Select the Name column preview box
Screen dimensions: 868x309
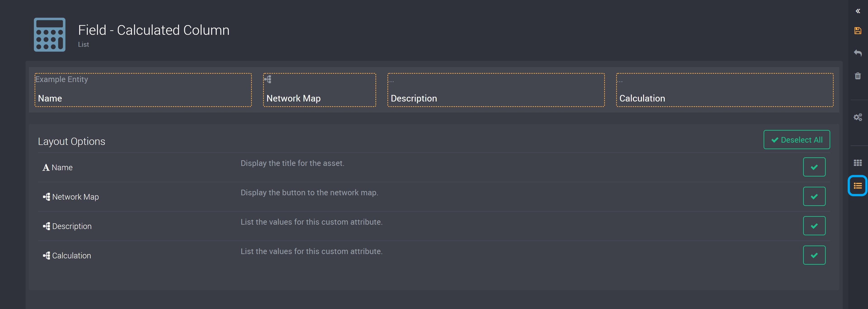click(143, 90)
